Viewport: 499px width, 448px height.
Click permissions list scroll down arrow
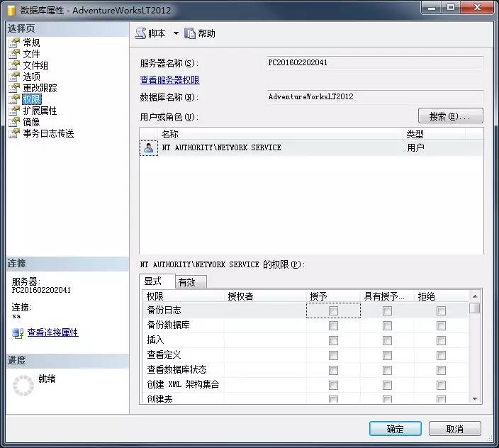click(475, 398)
